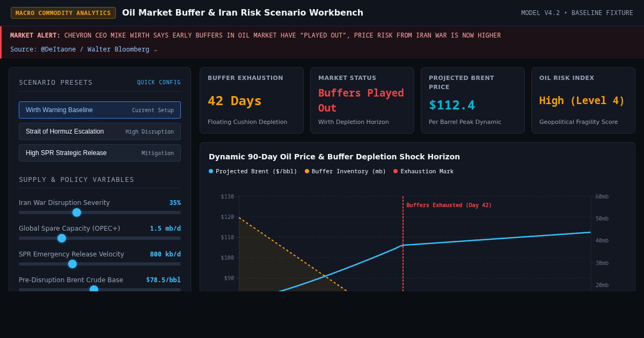644x338 pixels.
Task: Adjust SPR Emergency Release Velocity slider handle
Action: (x=72, y=264)
